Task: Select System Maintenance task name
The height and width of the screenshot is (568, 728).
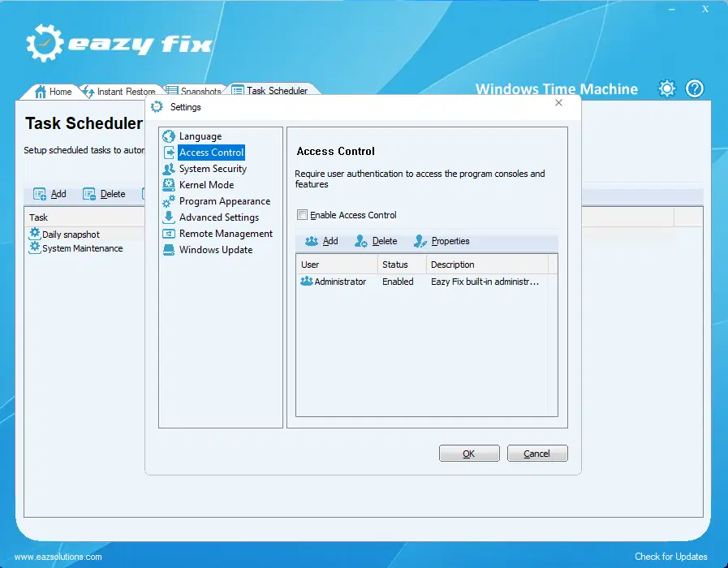Action: point(82,248)
